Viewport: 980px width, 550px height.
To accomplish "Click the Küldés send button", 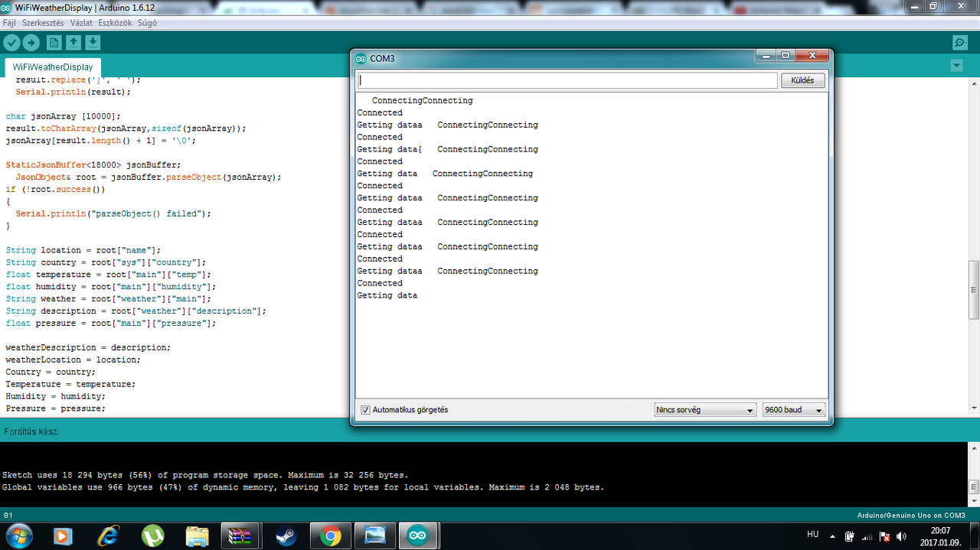I will [x=802, y=80].
